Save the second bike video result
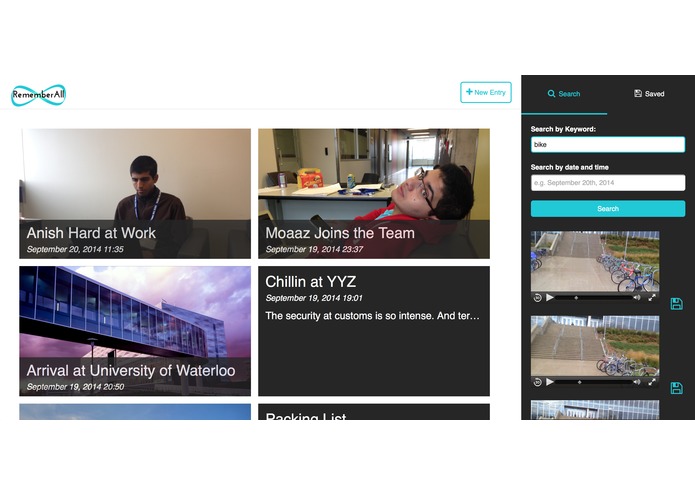695x494 pixels. coord(676,388)
